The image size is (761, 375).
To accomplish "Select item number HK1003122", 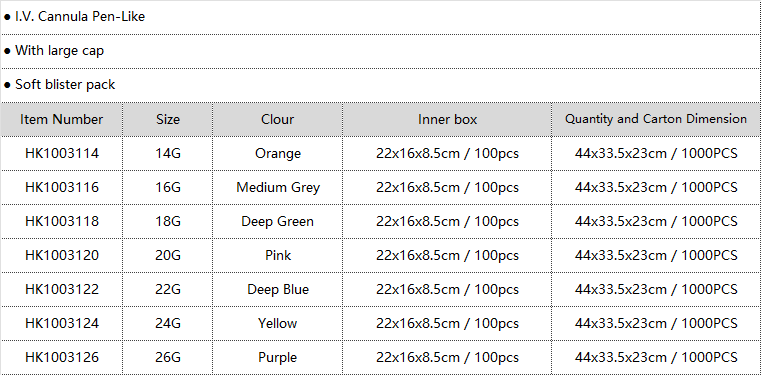I will (62, 289).
